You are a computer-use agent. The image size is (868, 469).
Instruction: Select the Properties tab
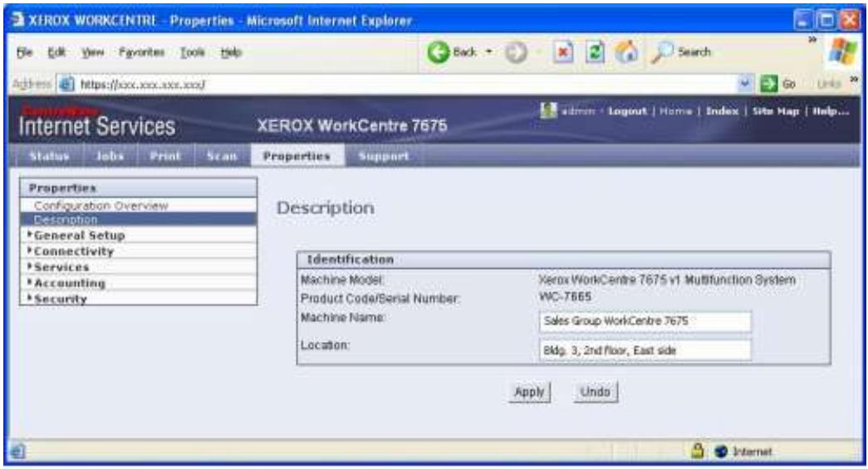click(x=297, y=156)
